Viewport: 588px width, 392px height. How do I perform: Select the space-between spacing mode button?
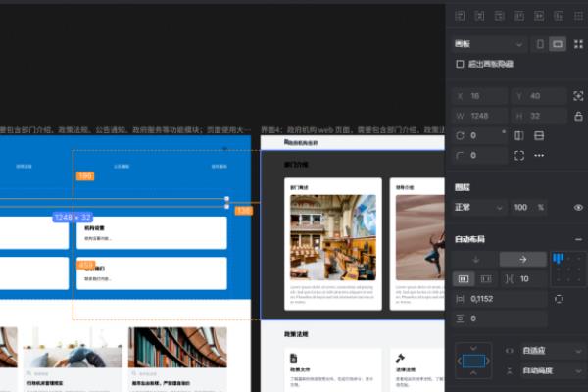click(486, 279)
